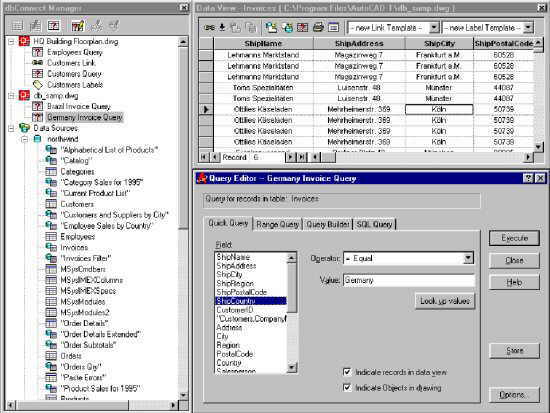Click Edit Table icon in dbConnect Manager toolbar
The height and width of the screenshot is (413, 550).
click(35, 25)
